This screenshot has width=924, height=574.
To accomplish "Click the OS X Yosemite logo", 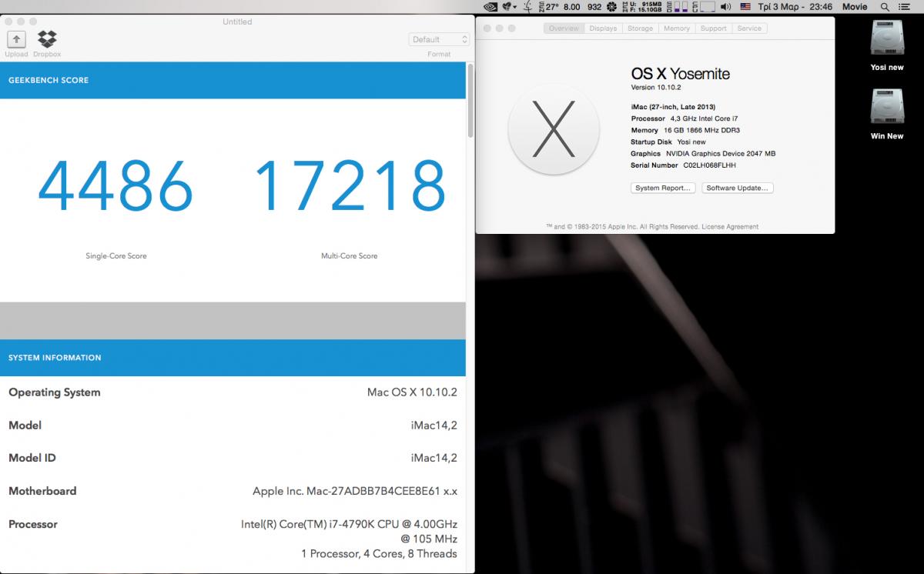I will click(x=554, y=128).
